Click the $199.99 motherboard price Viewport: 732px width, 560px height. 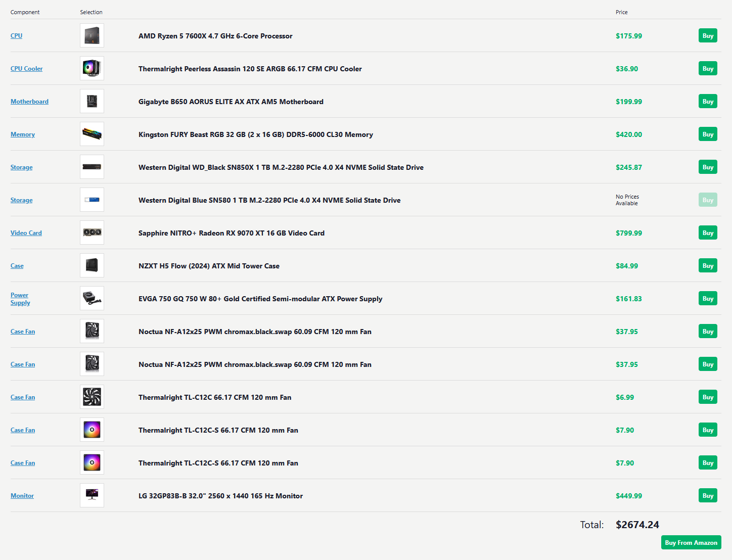[x=629, y=102]
